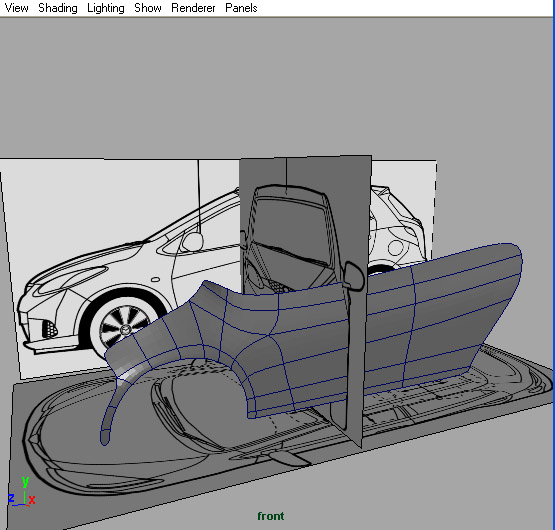Open the View menu

[x=16, y=8]
